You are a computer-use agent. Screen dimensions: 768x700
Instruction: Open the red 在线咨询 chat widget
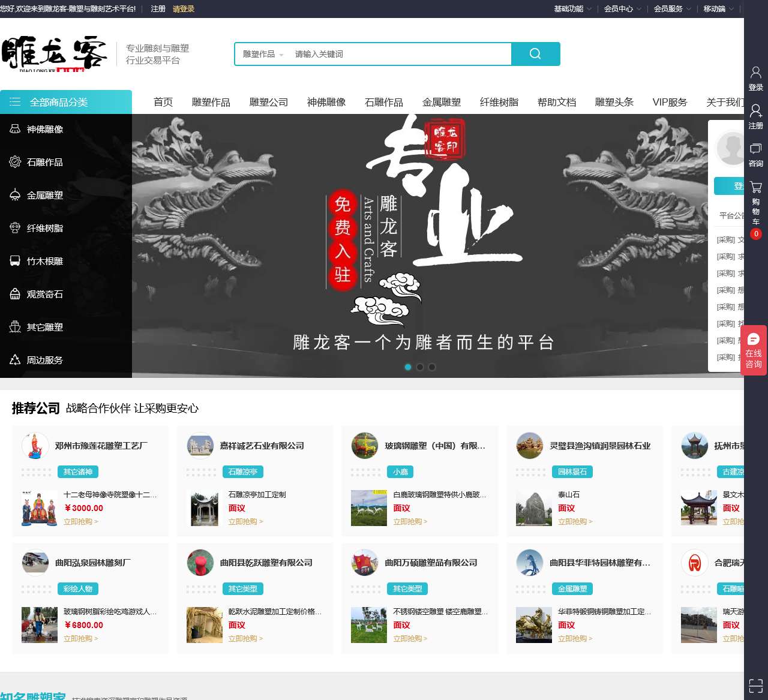(x=754, y=350)
